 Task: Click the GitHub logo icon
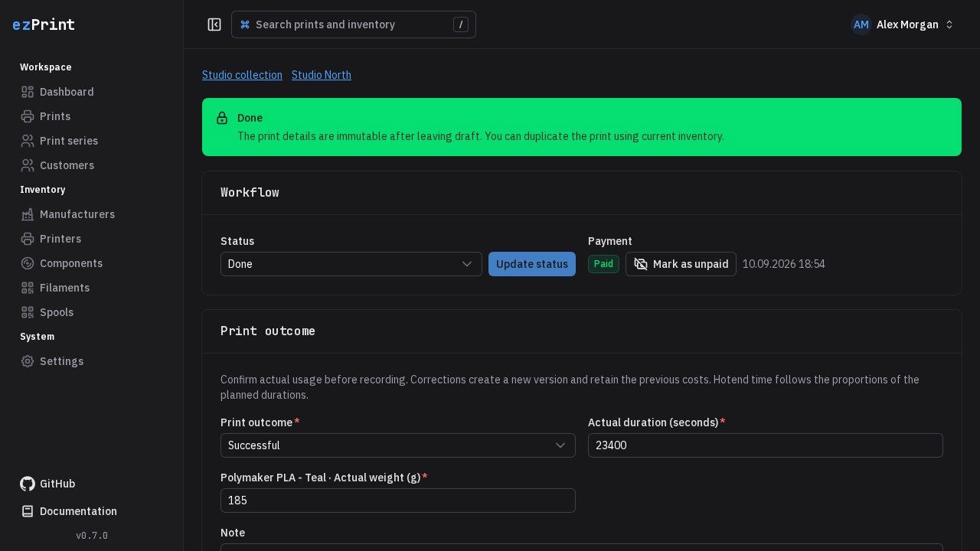pos(28,484)
